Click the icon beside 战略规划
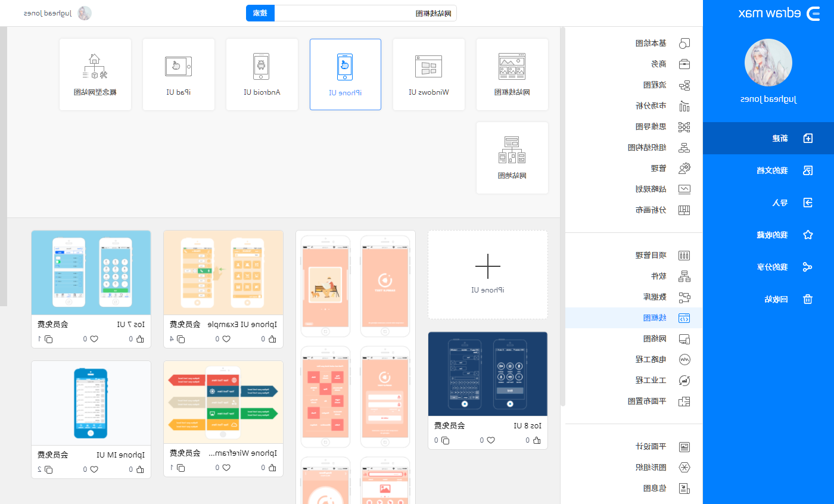This screenshot has width=834, height=504. (684, 189)
